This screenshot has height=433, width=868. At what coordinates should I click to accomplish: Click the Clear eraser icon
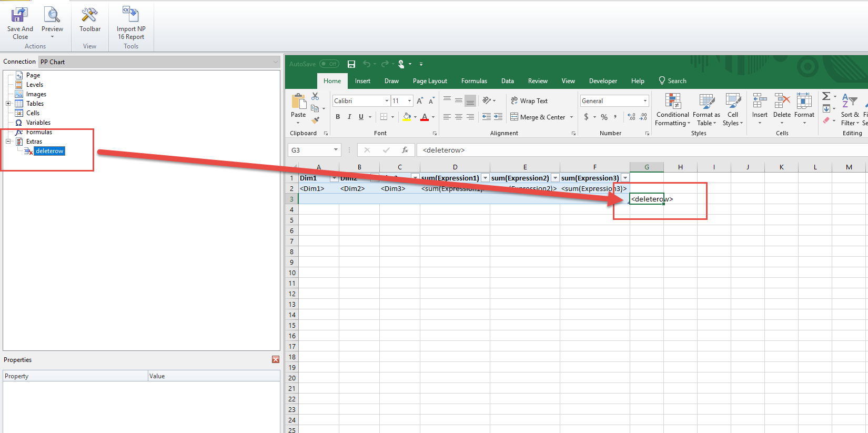(x=826, y=120)
